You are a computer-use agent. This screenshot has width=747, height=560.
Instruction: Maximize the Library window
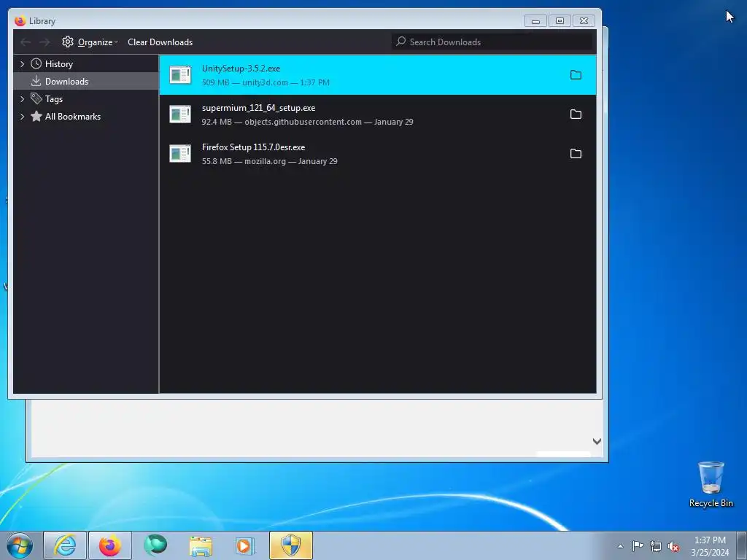point(560,21)
